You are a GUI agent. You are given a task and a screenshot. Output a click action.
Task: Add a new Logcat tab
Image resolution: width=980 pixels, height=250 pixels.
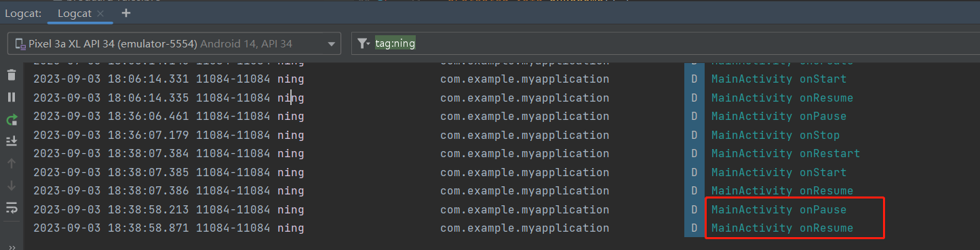(126, 13)
